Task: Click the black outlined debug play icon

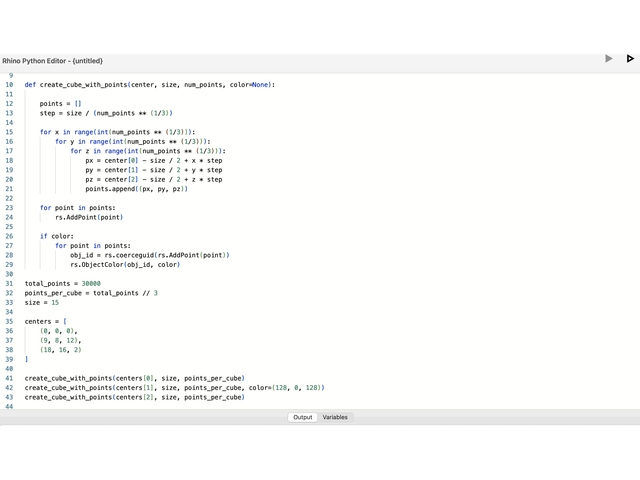Action: (630, 58)
